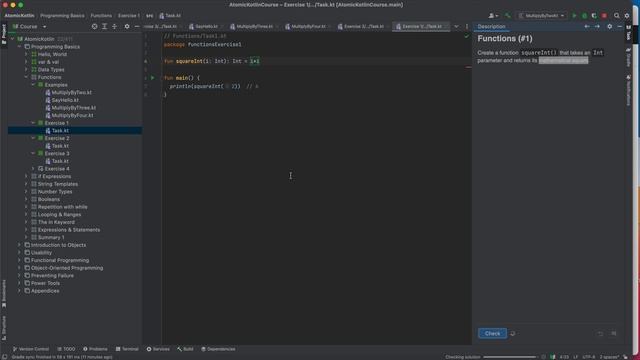Collapse the Programming Basics section
Screen dimensions: 640x360
pos(20,47)
